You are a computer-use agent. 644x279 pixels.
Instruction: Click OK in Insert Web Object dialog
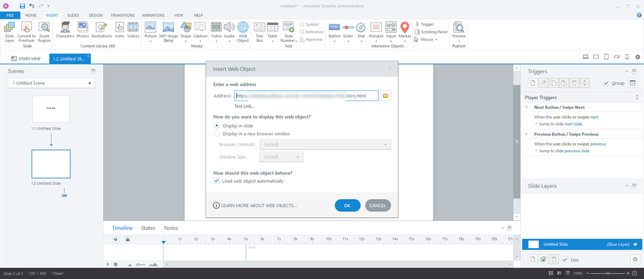[x=347, y=206]
